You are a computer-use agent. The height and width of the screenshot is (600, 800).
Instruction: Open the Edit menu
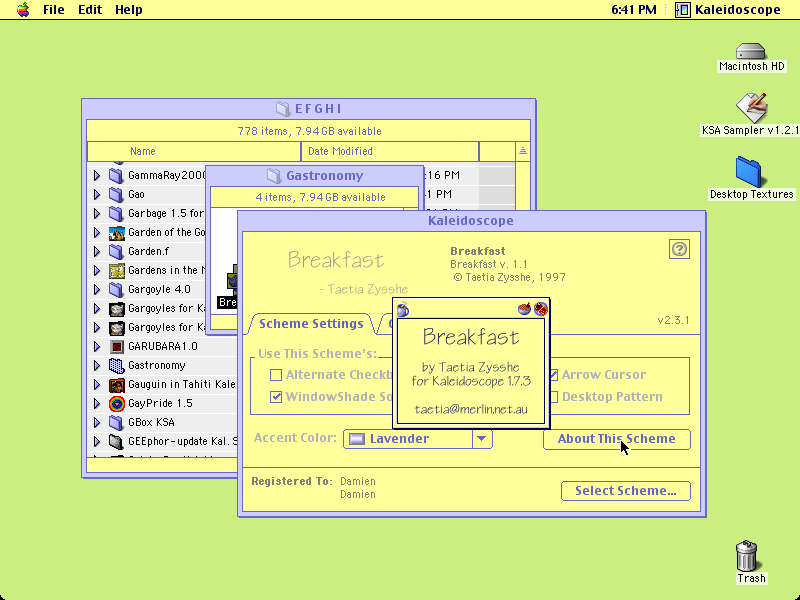[90, 10]
